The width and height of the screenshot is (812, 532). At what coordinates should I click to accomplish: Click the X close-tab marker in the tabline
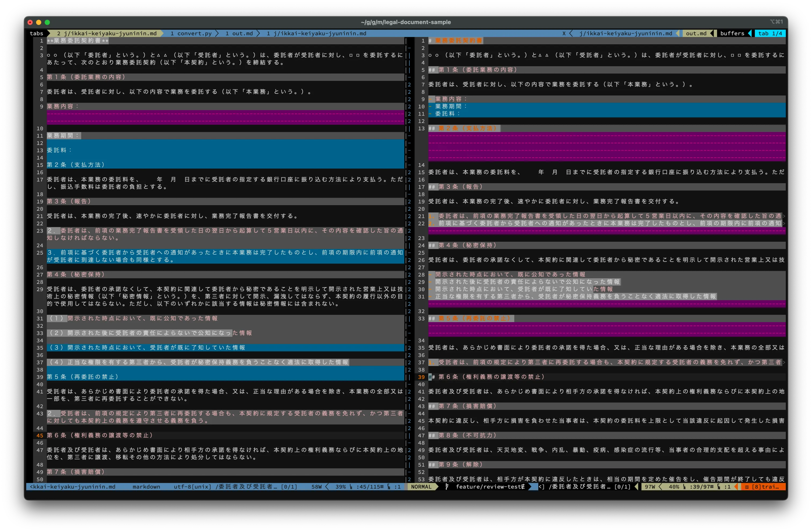564,33
